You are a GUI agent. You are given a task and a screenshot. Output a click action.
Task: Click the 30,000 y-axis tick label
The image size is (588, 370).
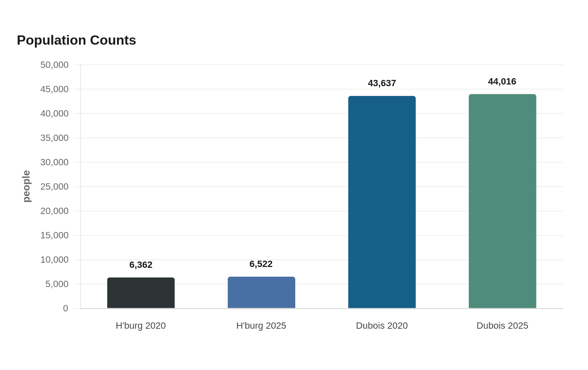click(x=54, y=162)
